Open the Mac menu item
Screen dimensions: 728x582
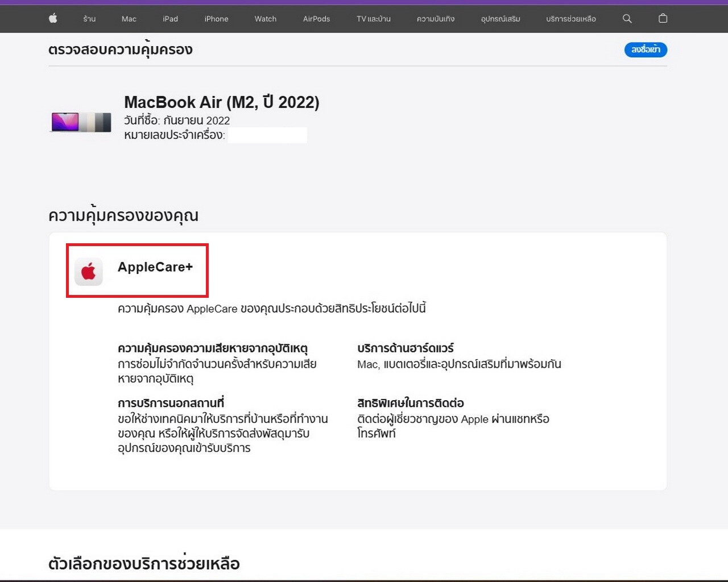(x=129, y=19)
